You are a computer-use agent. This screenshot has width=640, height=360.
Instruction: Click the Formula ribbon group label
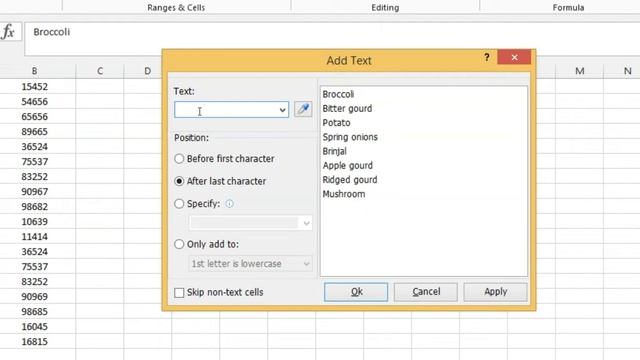point(568,7)
